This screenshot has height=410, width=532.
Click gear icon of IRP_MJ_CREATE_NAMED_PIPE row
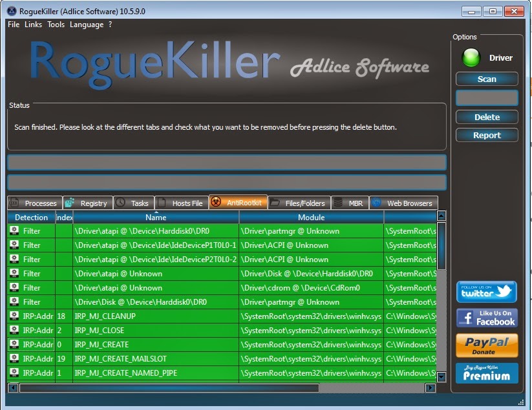pyautogui.click(x=14, y=373)
